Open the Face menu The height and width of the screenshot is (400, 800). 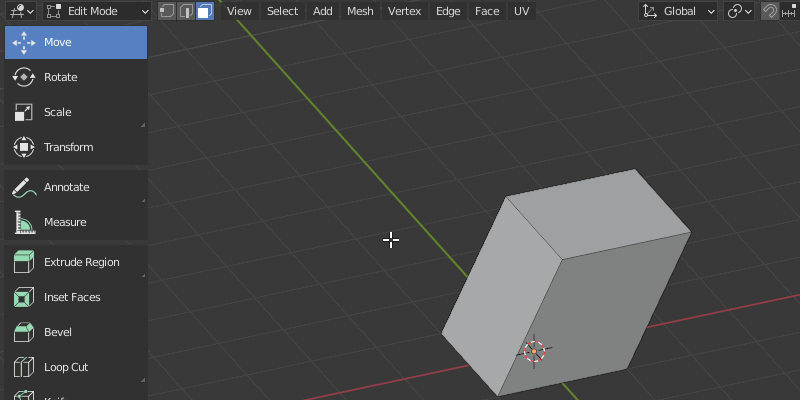pos(487,11)
